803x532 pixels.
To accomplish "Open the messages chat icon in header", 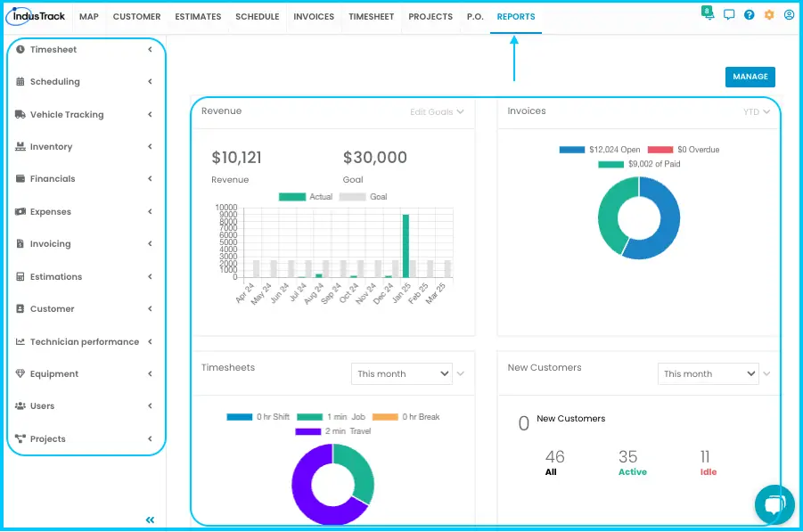I will tap(729, 15).
